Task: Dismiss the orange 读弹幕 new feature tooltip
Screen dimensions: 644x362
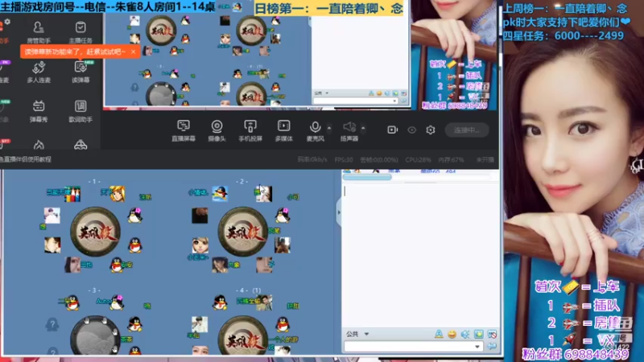Action: pos(133,51)
